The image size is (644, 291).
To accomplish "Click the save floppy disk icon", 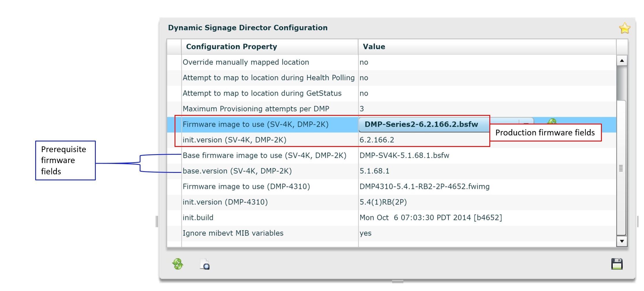I will (x=617, y=264).
